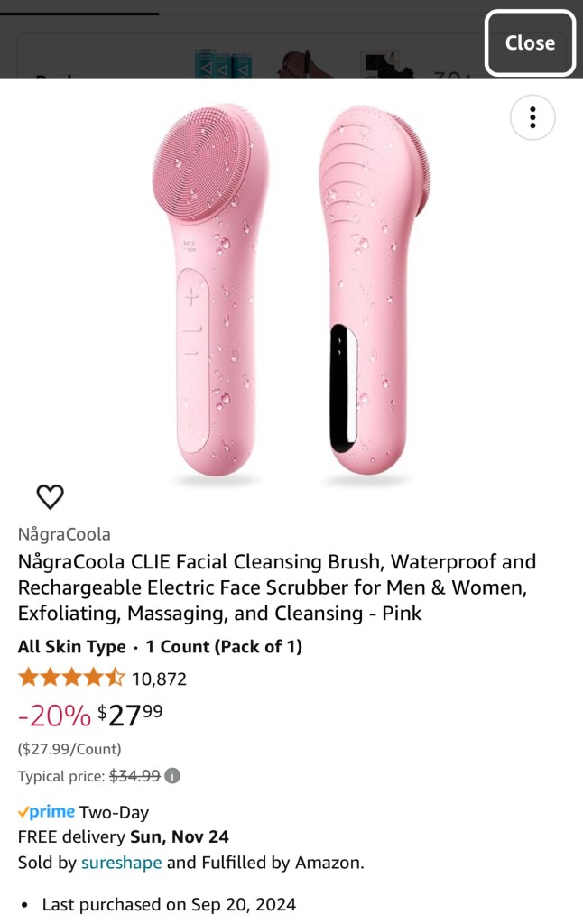Click the info icon beside typical price
The height and width of the screenshot is (924, 583).
(172, 775)
